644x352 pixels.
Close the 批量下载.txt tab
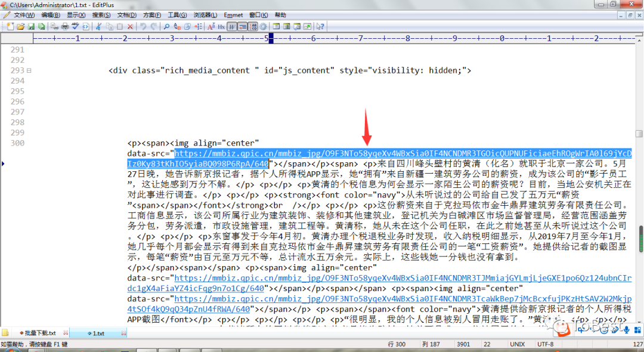pyautogui.click(x=66, y=333)
